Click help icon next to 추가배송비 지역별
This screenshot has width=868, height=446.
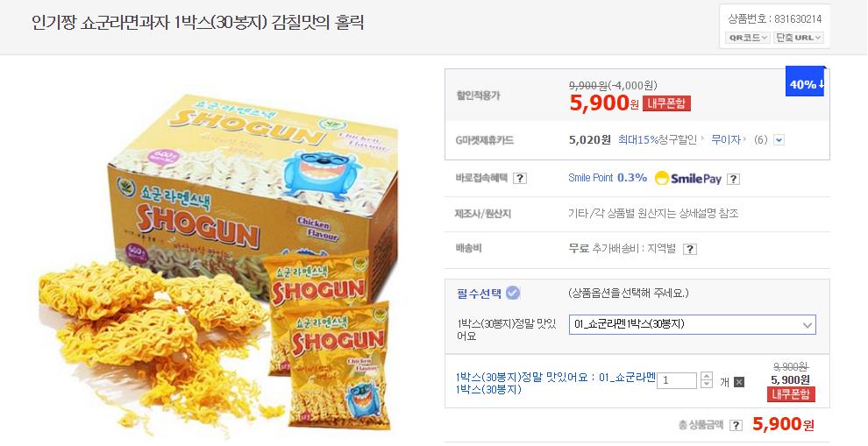(x=689, y=249)
